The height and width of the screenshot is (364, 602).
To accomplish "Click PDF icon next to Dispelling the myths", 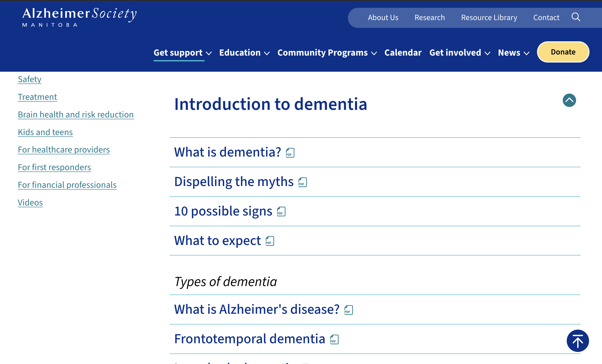I will [303, 182].
